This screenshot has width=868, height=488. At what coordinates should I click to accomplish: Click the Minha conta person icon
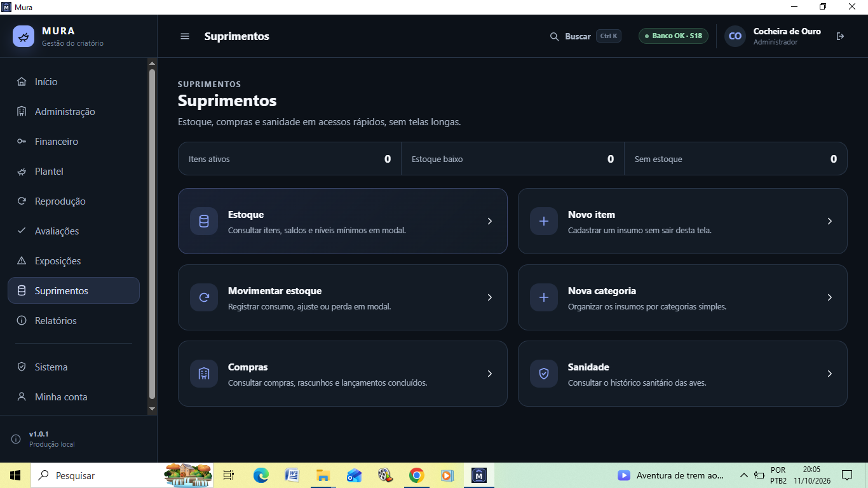22,396
